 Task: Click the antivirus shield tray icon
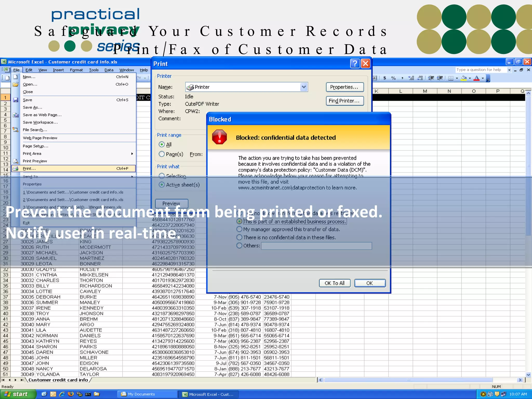pos(497,394)
